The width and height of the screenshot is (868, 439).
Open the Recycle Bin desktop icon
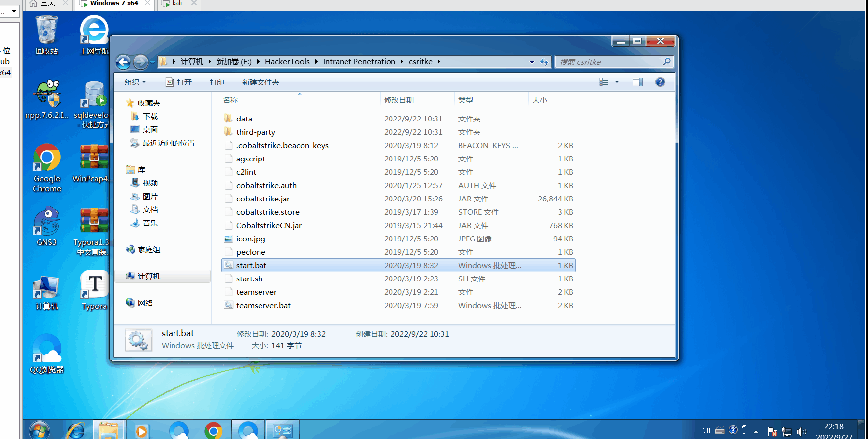(x=47, y=35)
